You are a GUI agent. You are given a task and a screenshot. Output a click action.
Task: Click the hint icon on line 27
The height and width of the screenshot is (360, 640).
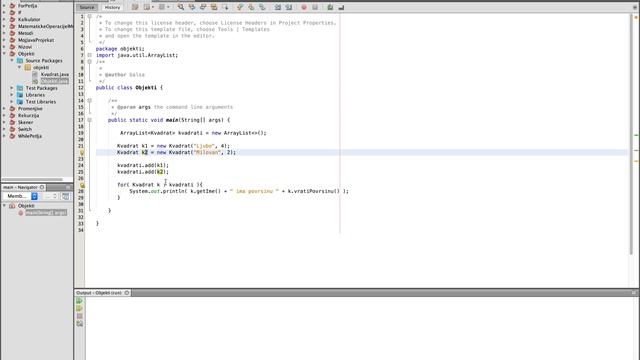(82, 185)
